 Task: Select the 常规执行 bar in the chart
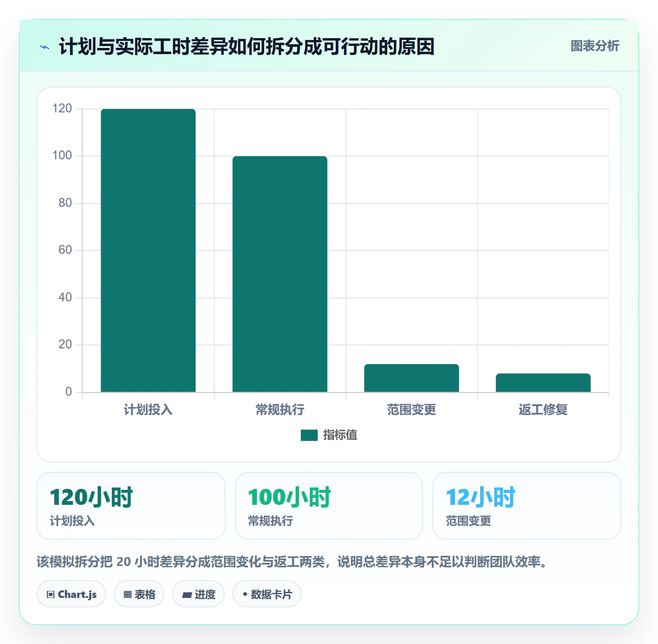(x=280, y=274)
